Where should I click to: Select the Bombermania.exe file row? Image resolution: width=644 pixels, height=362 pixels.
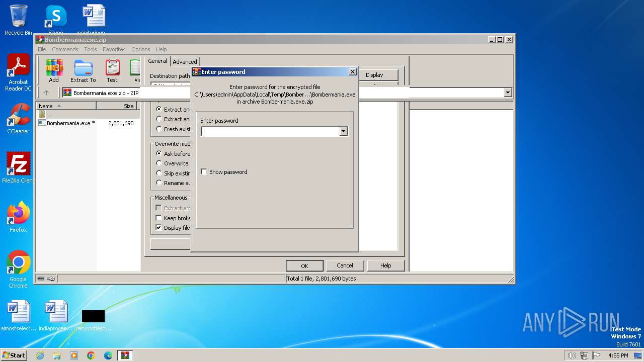pyautogui.click(x=88, y=123)
